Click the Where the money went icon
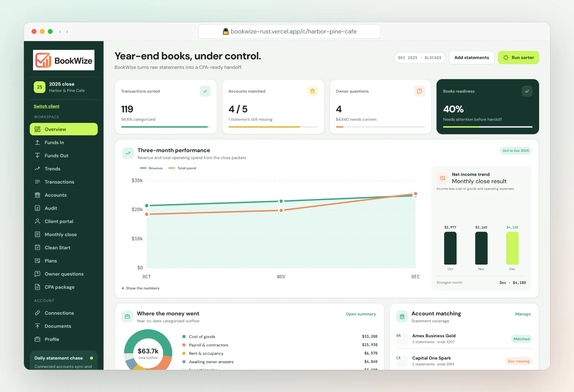 pyautogui.click(x=127, y=316)
